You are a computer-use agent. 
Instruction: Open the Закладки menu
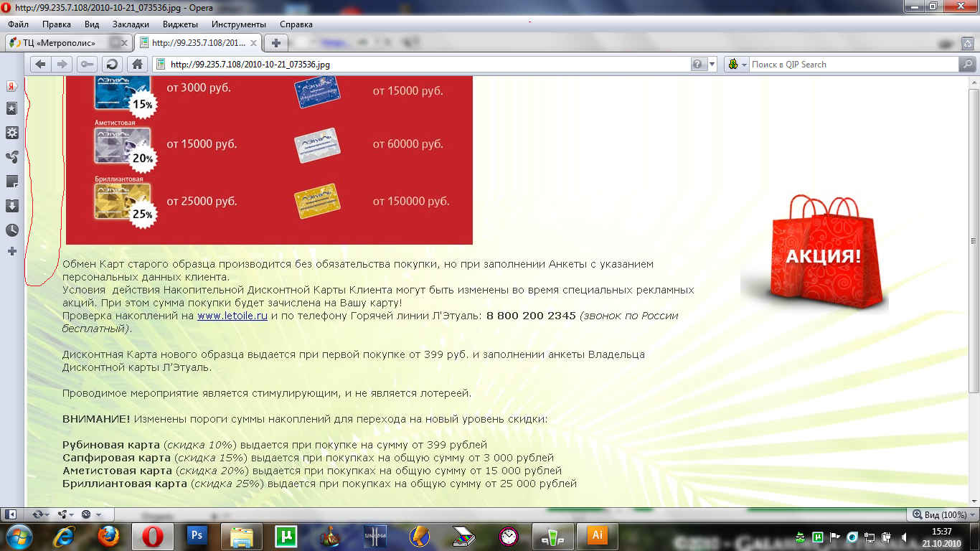tap(131, 24)
